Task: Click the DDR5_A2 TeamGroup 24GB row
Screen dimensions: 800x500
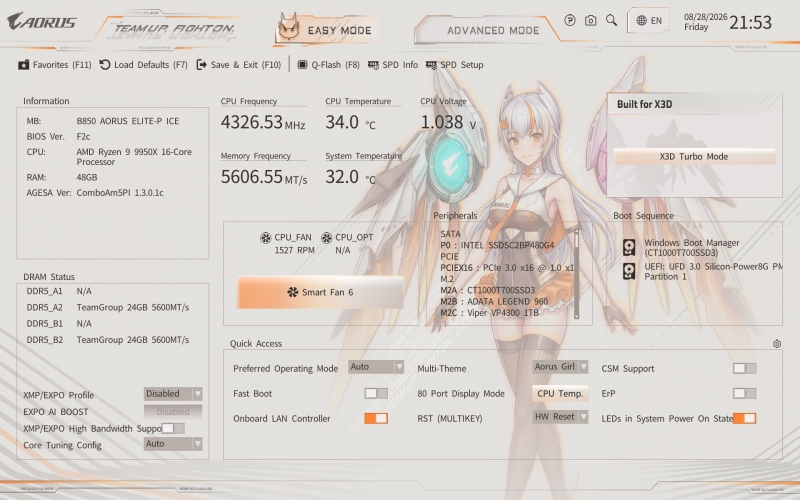Action: coord(108,307)
